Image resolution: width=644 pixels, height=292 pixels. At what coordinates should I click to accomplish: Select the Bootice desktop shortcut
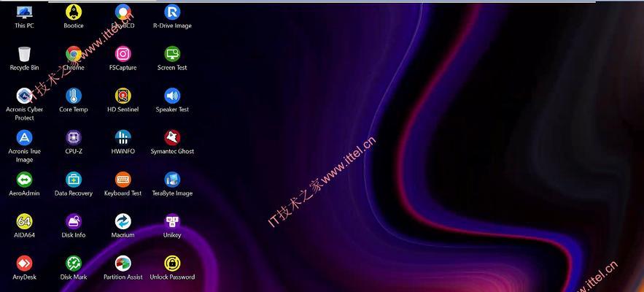(74, 12)
